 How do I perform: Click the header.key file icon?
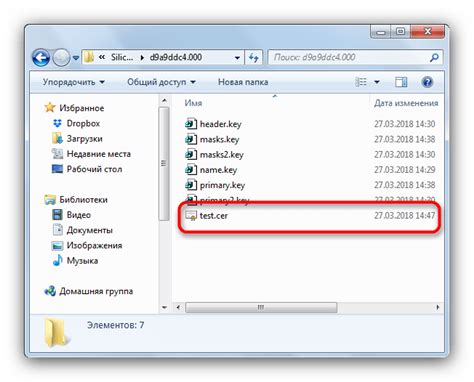click(191, 124)
